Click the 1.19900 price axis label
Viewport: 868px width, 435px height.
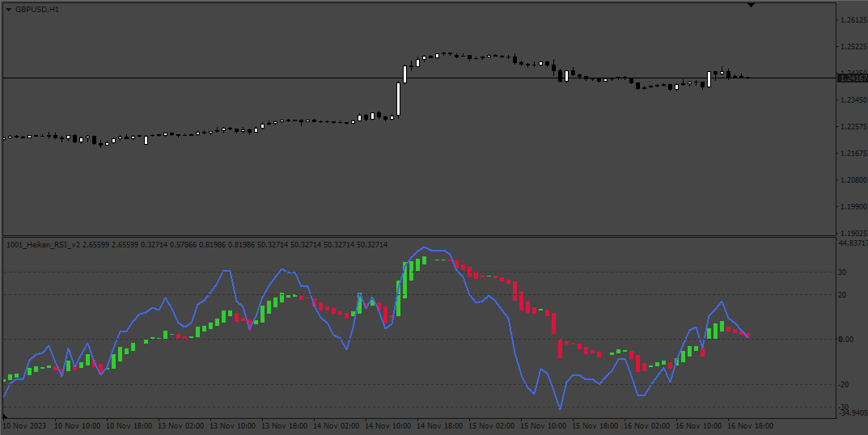tap(853, 206)
